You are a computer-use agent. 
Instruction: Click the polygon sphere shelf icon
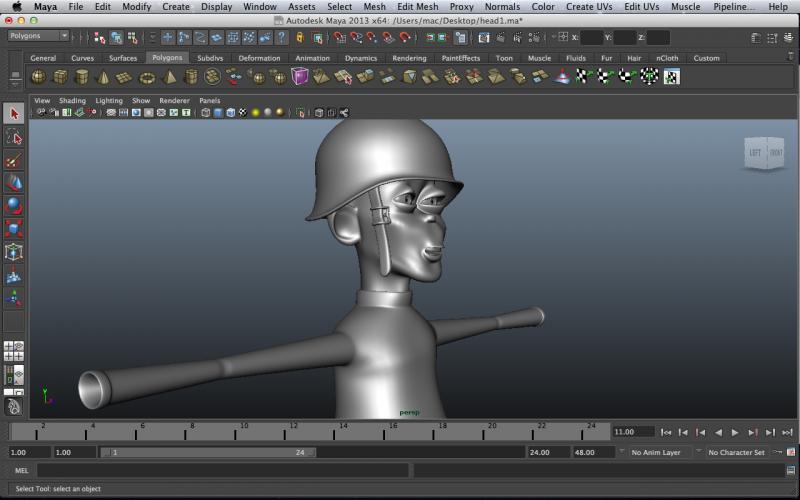tap(38, 77)
